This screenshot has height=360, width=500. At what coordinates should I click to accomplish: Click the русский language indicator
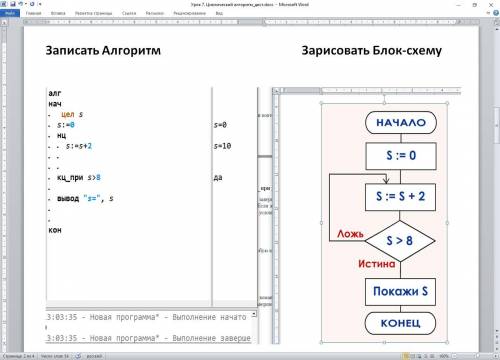94,356
